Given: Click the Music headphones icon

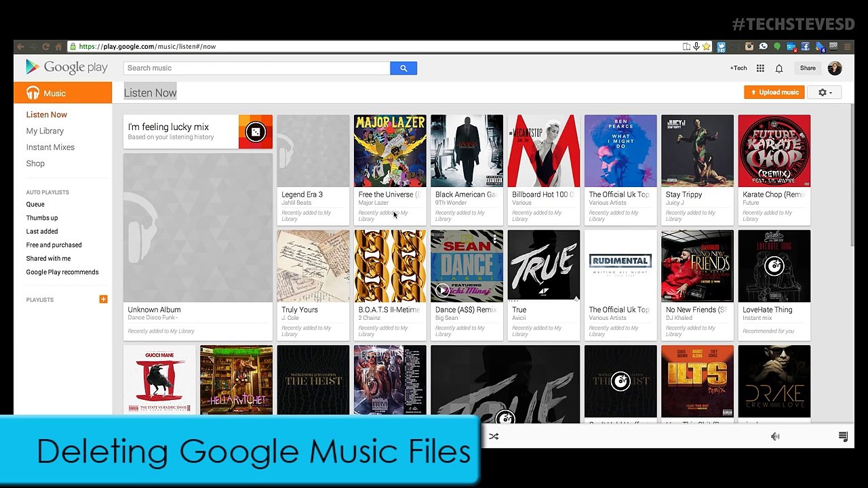Looking at the screenshot, I should tap(33, 93).
